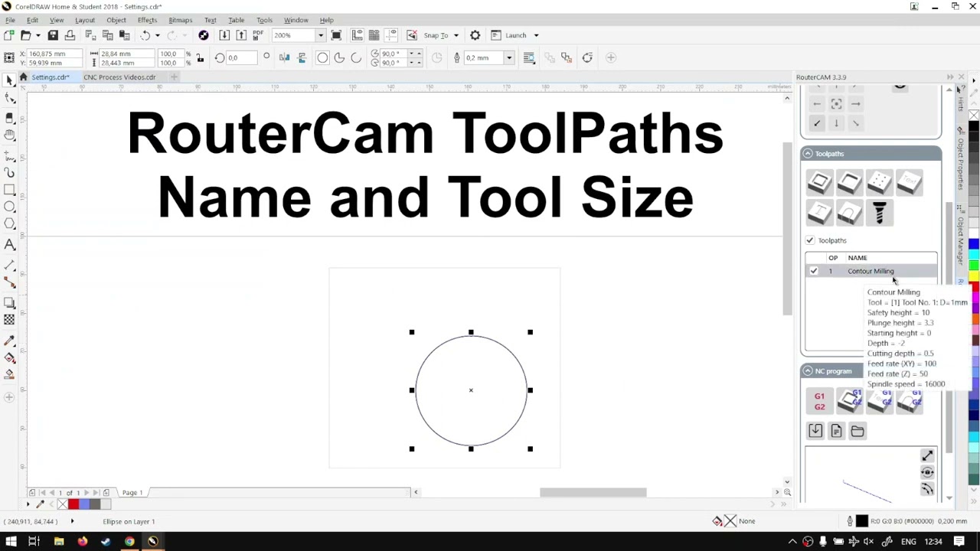This screenshot has width=980, height=551.
Task: Click the Save icon on the standard toolbar
Action: (53, 35)
